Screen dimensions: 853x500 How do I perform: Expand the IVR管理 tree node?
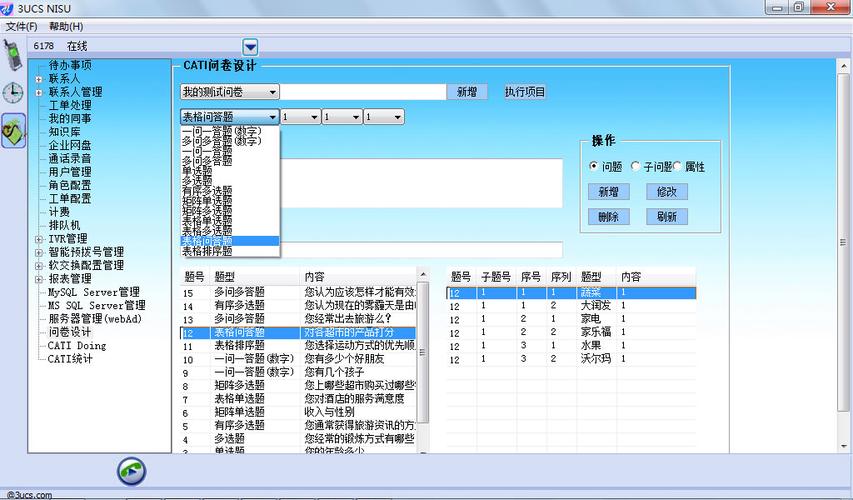tap(39, 239)
